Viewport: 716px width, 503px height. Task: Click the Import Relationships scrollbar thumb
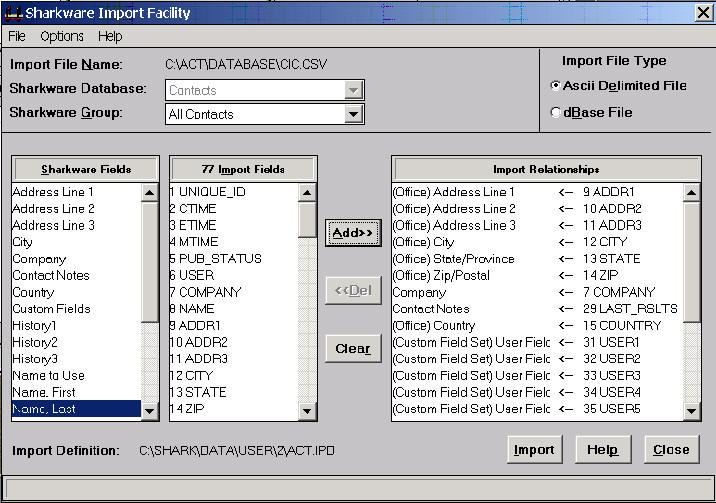tap(691, 262)
